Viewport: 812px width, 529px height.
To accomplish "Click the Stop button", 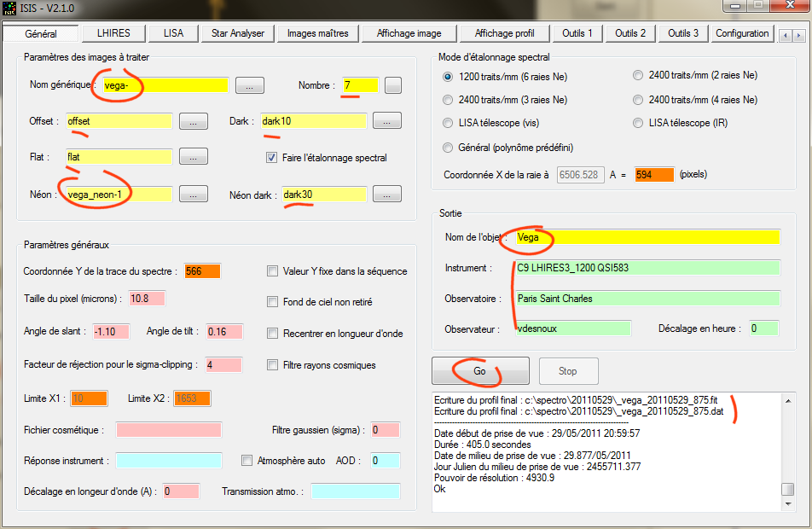I will tap(567, 371).
